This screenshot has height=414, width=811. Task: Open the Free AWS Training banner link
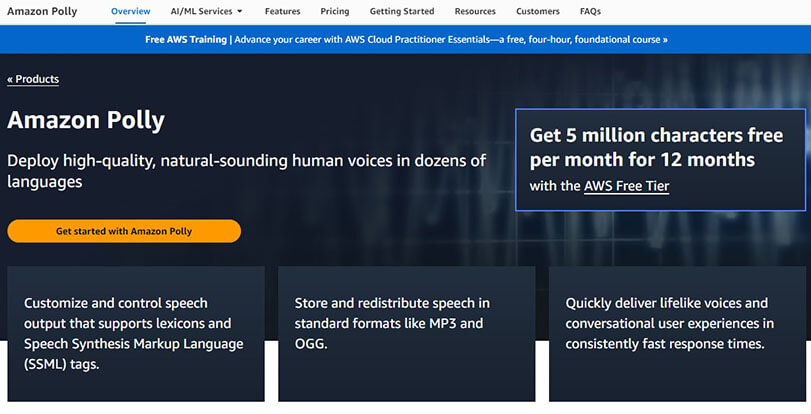pos(406,39)
